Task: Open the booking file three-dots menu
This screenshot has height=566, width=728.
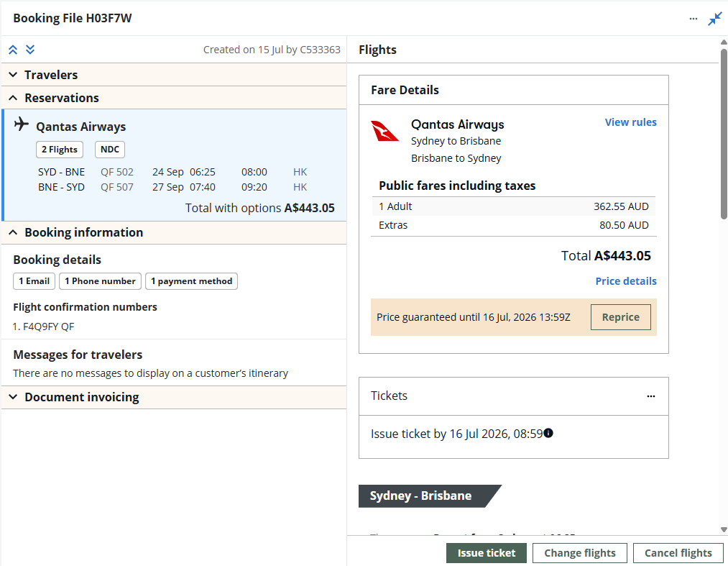Action: [x=694, y=19]
